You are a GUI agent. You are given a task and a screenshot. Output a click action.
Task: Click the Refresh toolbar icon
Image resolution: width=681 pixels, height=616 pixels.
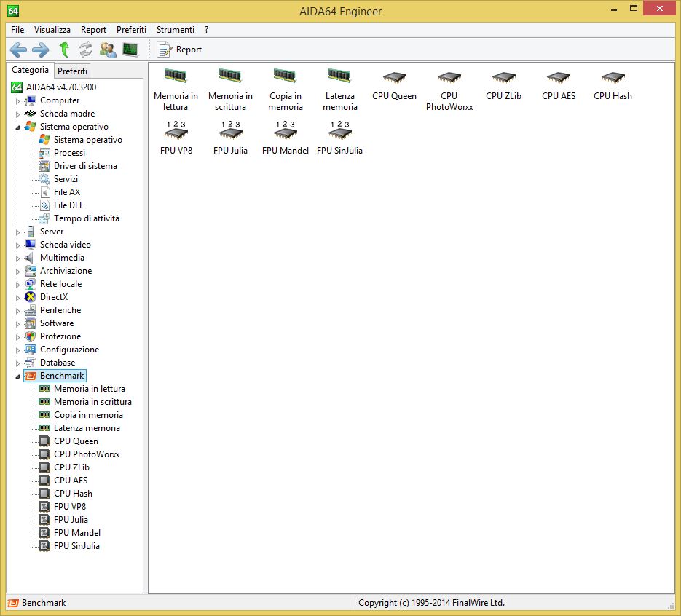click(x=86, y=50)
